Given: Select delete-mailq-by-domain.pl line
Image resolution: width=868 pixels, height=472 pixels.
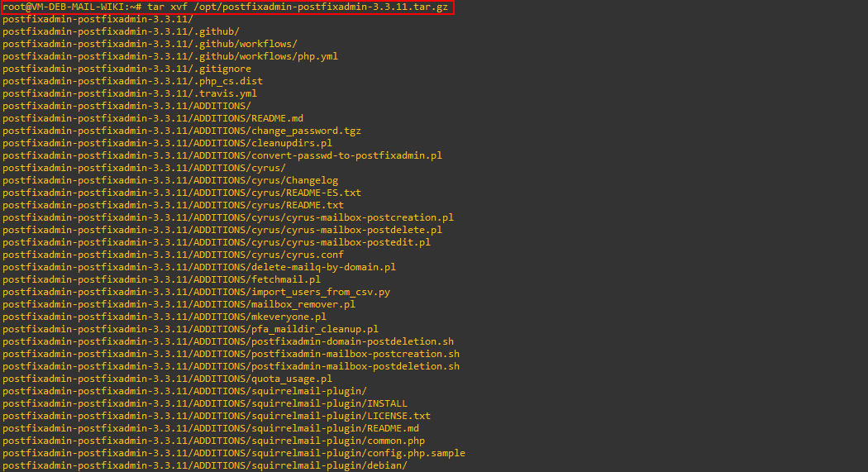Looking at the screenshot, I should pyautogui.click(x=199, y=267).
